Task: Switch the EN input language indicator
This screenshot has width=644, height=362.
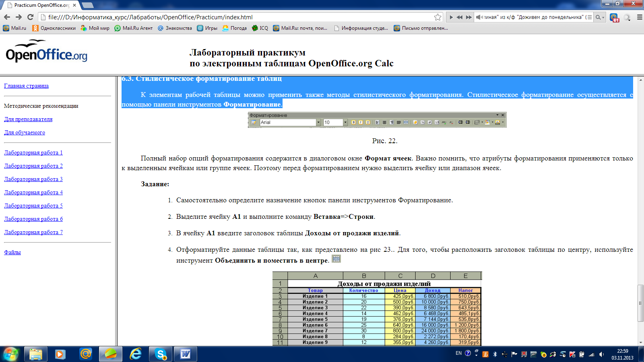Action: [458, 353]
